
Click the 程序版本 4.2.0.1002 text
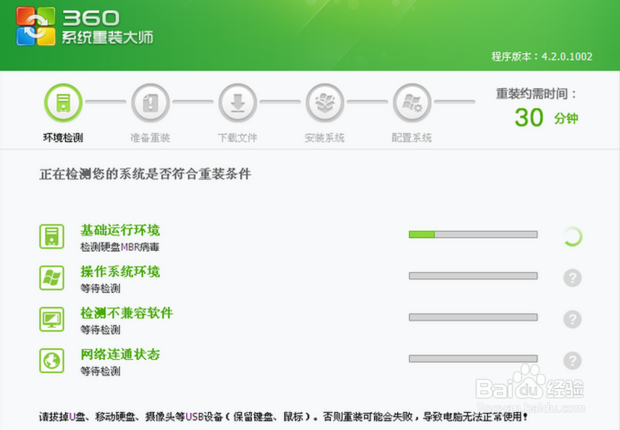tap(542, 57)
